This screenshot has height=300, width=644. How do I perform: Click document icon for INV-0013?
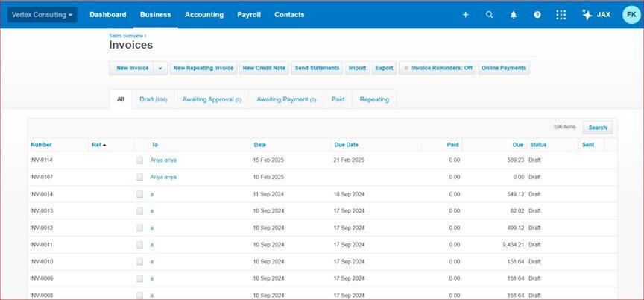(139, 211)
